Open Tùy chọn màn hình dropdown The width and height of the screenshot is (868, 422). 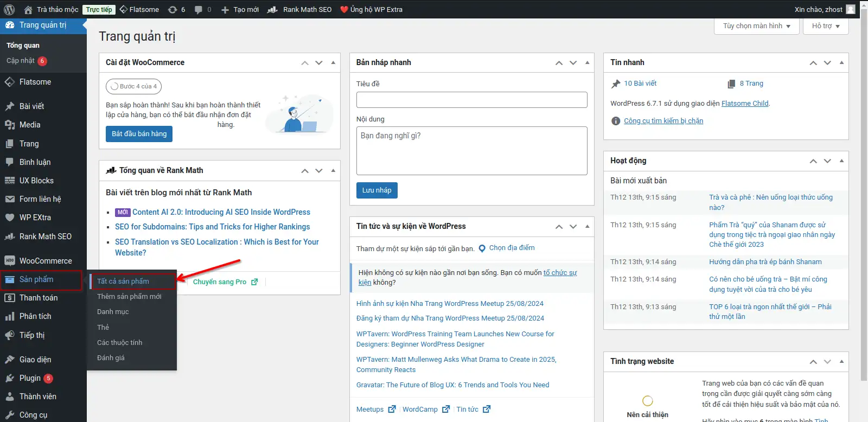756,26
